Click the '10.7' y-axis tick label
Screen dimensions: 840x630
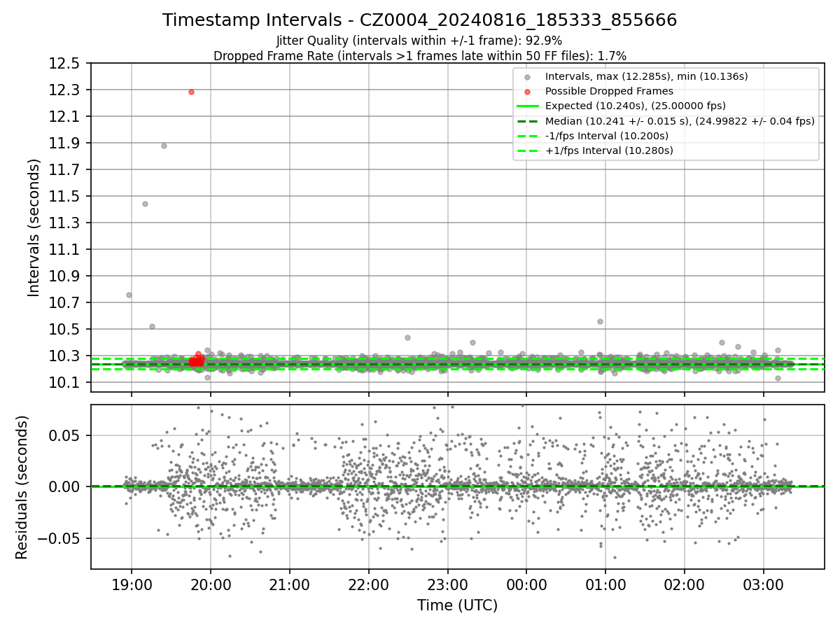click(66, 303)
